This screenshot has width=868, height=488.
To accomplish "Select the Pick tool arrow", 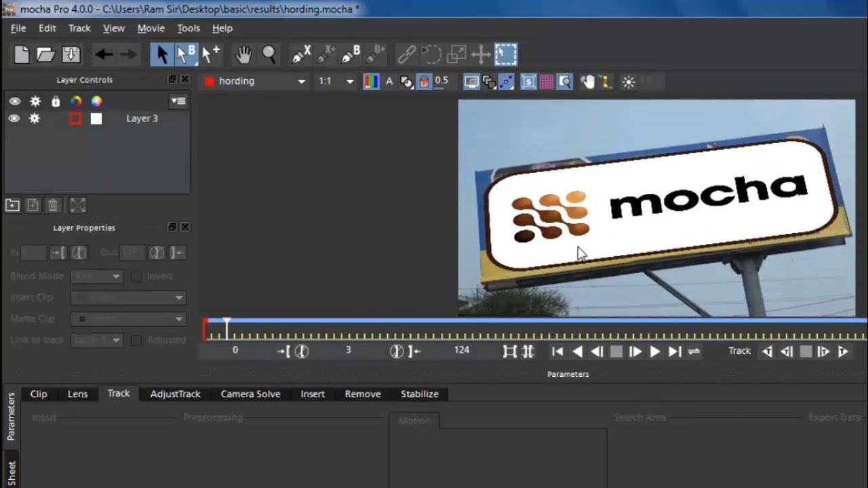I will click(x=161, y=54).
